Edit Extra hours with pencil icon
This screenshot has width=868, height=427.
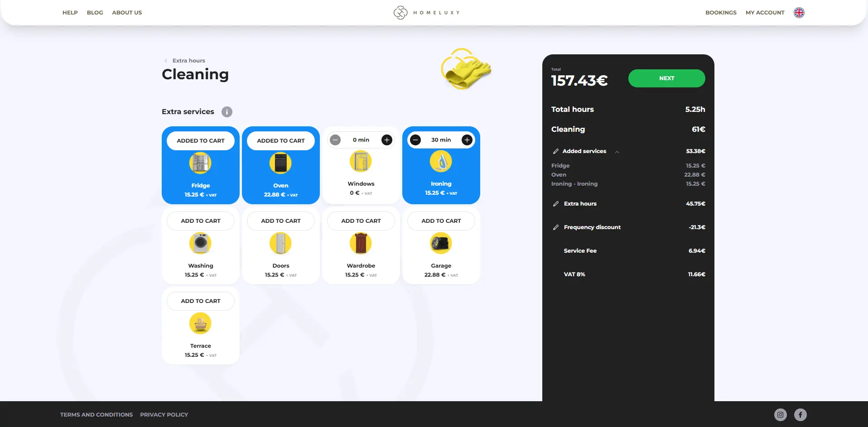tap(555, 204)
